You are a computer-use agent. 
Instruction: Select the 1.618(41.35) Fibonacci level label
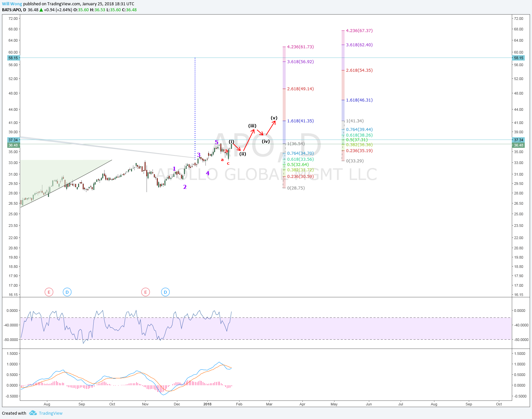coord(300,121)
